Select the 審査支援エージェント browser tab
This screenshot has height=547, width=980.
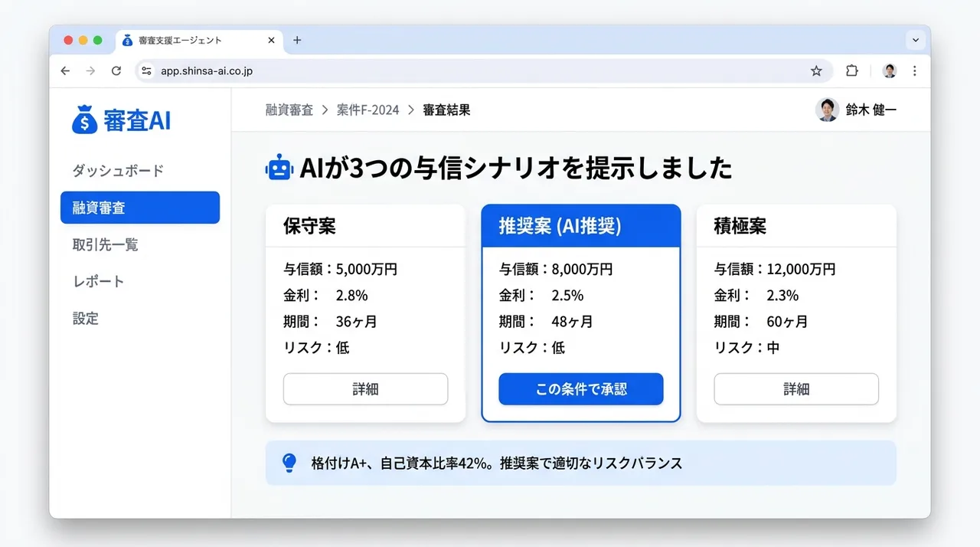[199, 40]
